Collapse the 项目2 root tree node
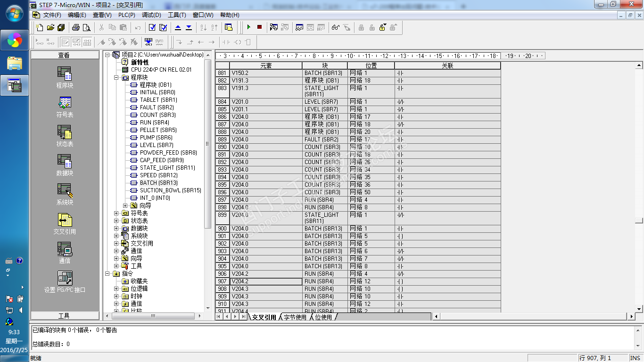This screenshot has height=362, width=644. coord(107,55)
